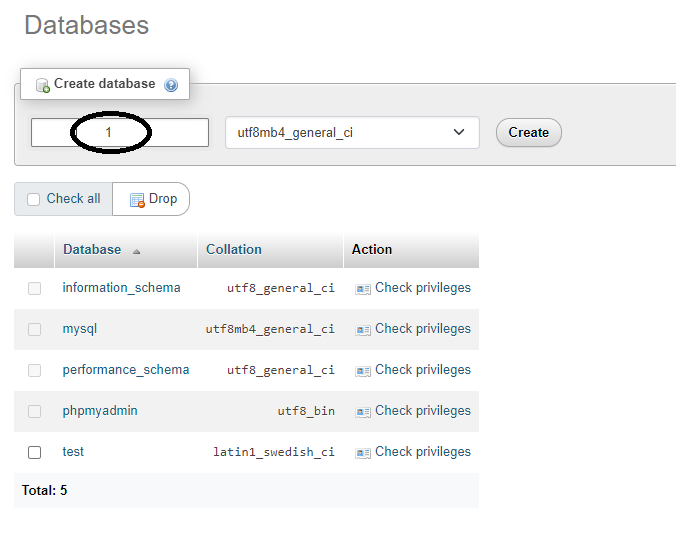Open the phpmyadmin database link
676x533 pixels.
tap(100, 411)
